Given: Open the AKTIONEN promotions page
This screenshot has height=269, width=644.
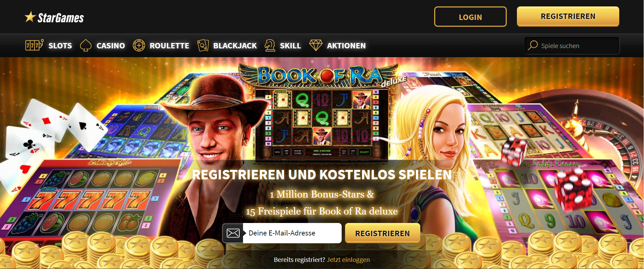Looking at the screenshot, I should pos(346,46).
